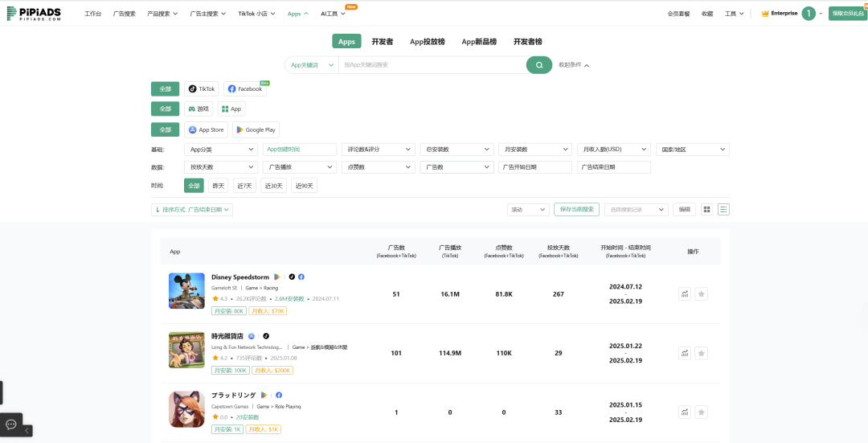Screen dimensions: 868x443
Task: Filter type by 游戏
Action: click(199, 109)
